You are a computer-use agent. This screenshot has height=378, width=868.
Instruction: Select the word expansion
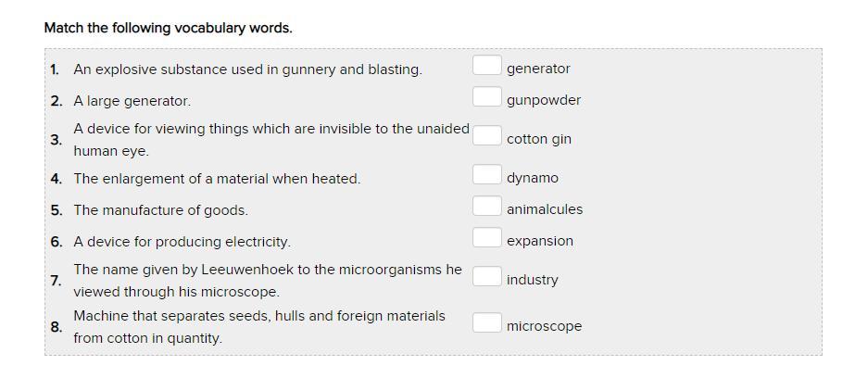coord(540,241)
